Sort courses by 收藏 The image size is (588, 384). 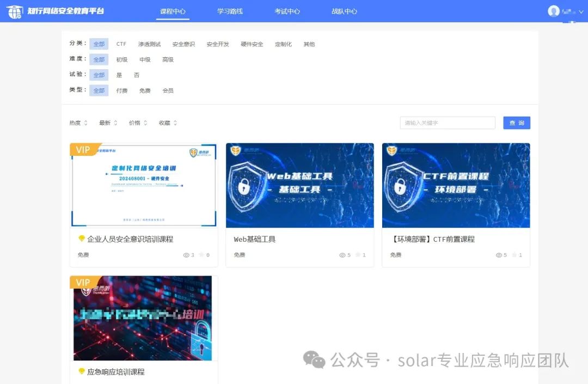tap(168, 123)
